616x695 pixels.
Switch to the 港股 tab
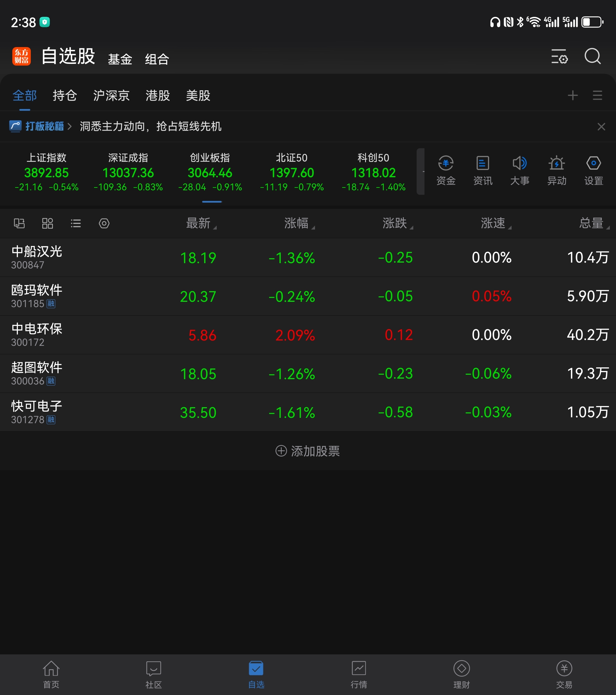point(158,96)
